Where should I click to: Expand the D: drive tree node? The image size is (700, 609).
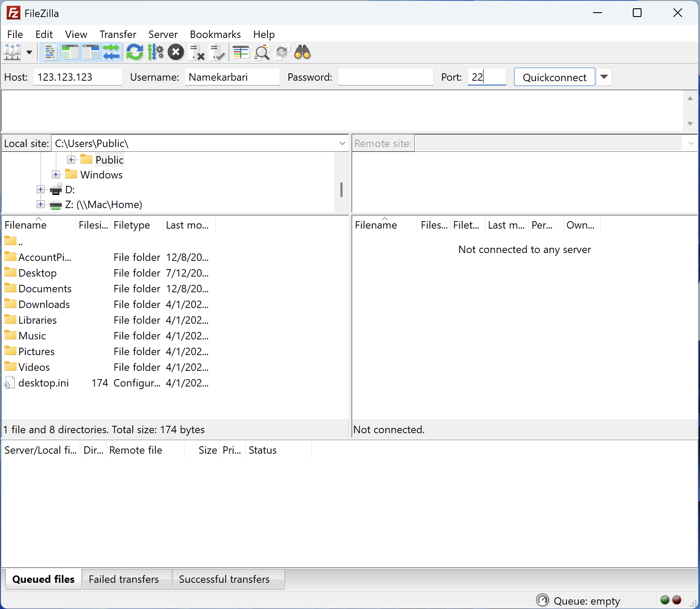41,189
